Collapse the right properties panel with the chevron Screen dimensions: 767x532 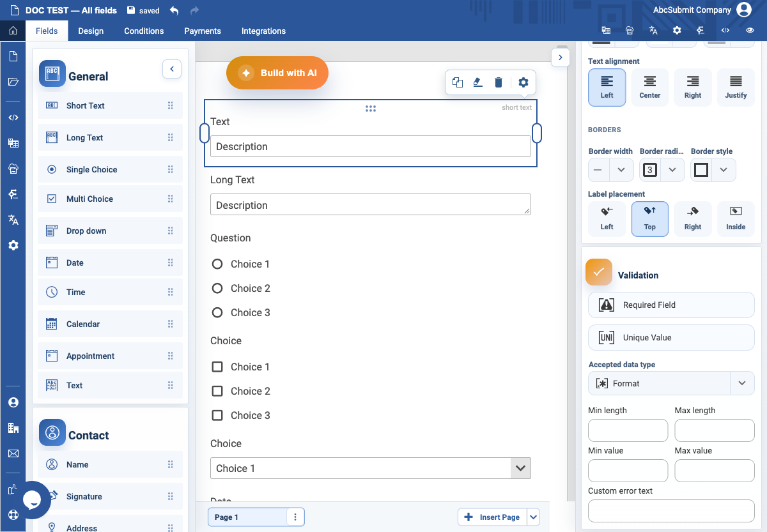click(560, 57)
